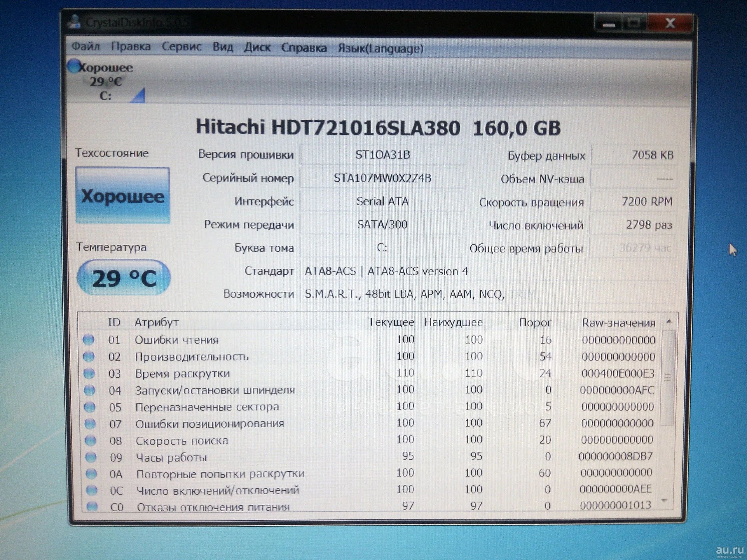Click raw value 000000008DB7

pos(616,456)
